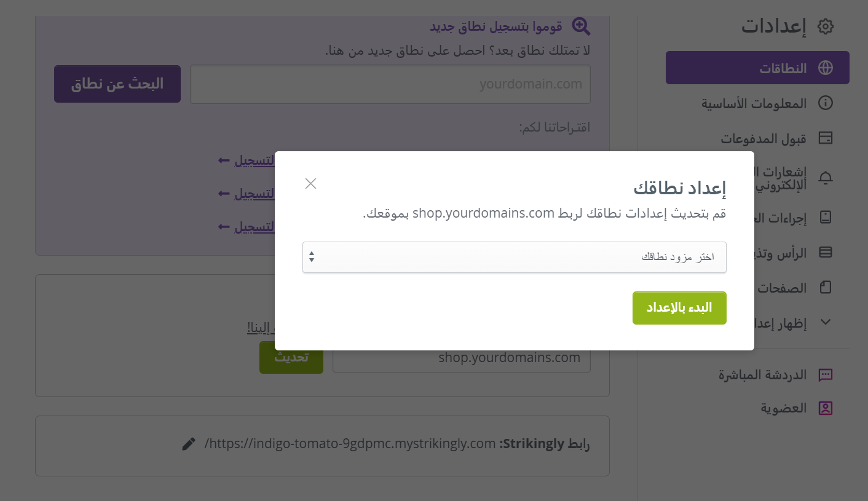This screenshot has width=868, height=501.
Task: Click the yourdomain.com search input field
Action: 390,84
